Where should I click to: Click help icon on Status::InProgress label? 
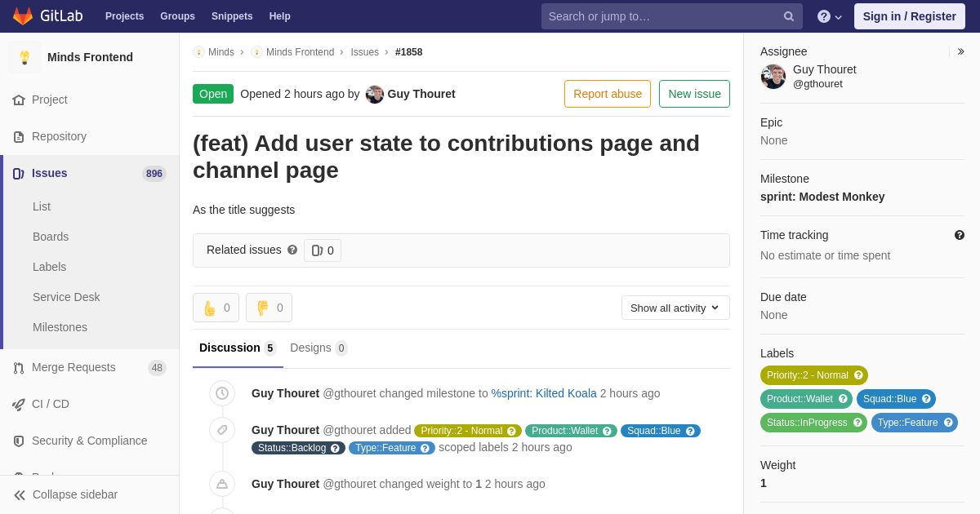[857, 423]
